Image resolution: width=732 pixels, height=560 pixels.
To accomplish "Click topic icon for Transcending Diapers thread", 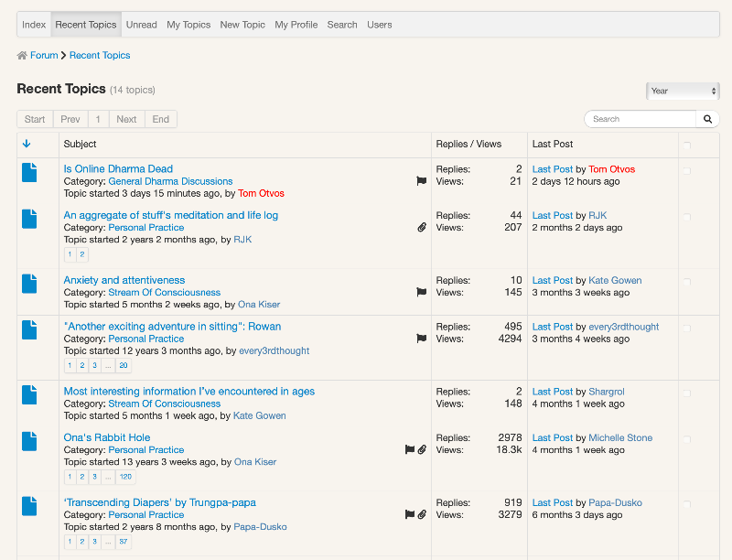I will pyautogui.click(x=29, y=506).
